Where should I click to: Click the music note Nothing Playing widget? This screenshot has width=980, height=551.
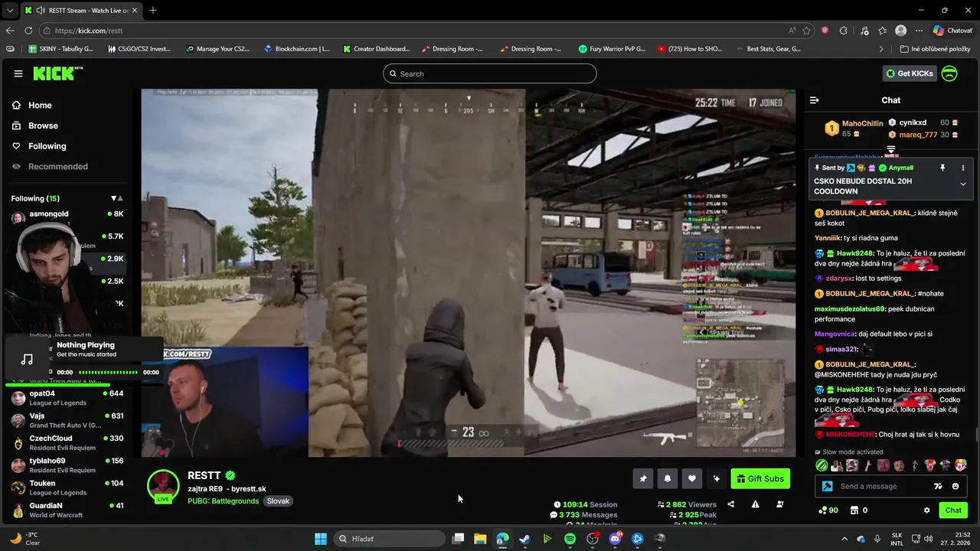(27, 359)
